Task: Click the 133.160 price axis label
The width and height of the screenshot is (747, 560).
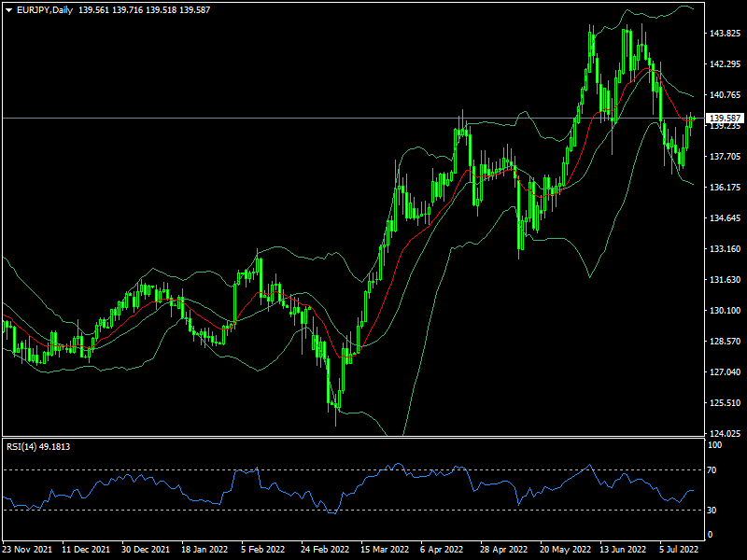Action: (726, 248)
